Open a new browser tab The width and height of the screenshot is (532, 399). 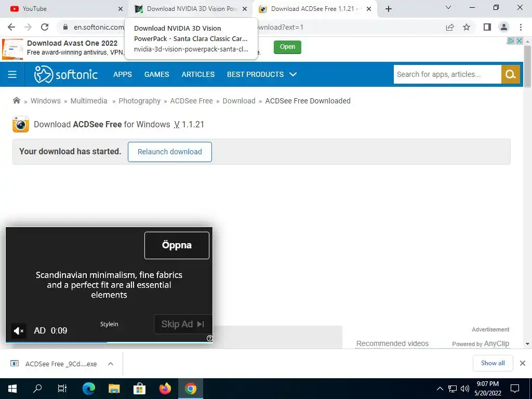(389, 9)
